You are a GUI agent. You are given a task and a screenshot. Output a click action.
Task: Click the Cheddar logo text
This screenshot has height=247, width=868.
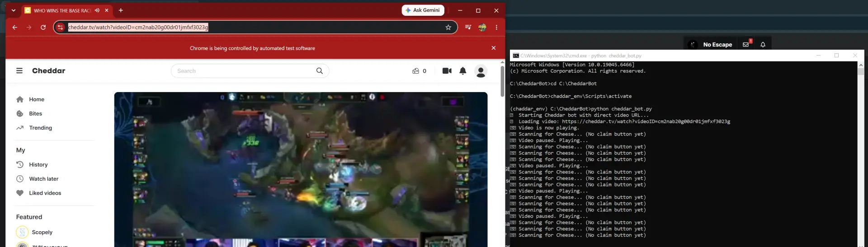pos(48,71)
